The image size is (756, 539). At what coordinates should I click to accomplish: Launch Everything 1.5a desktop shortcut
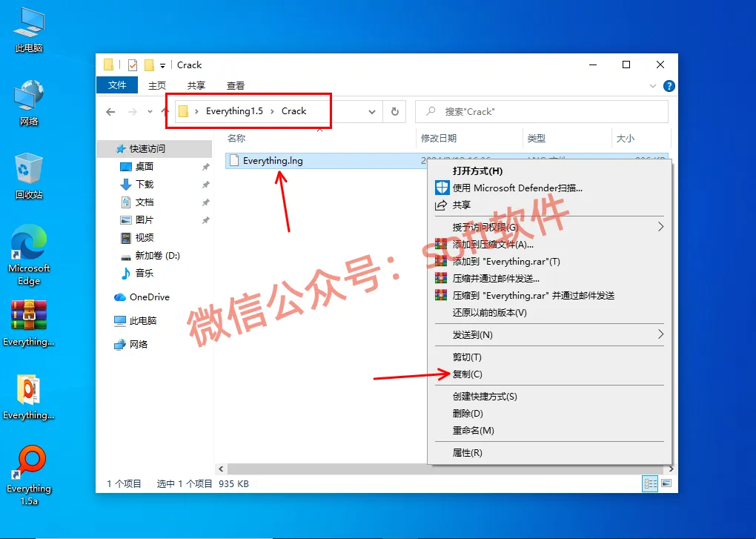pos(29,475)
